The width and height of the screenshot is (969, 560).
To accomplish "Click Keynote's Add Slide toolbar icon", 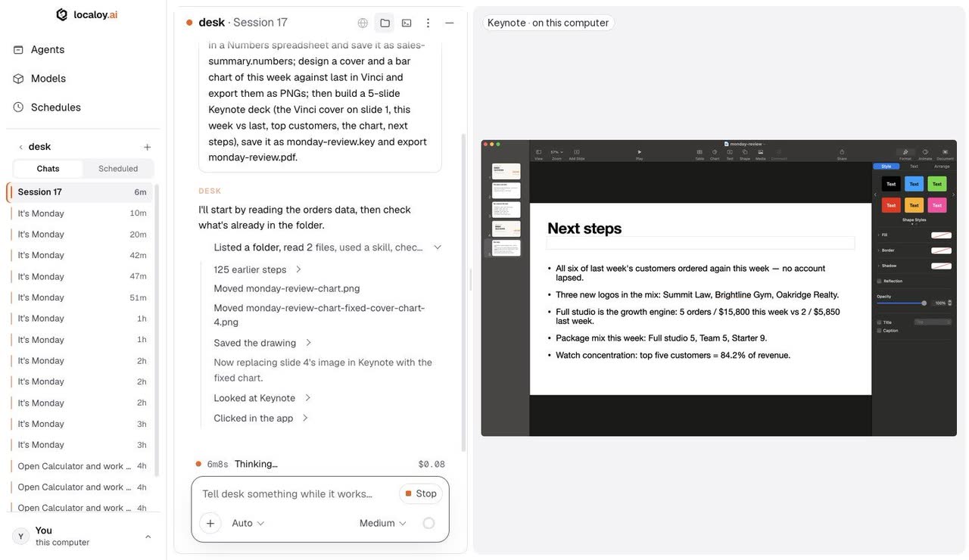I will [x=577, y=152].
